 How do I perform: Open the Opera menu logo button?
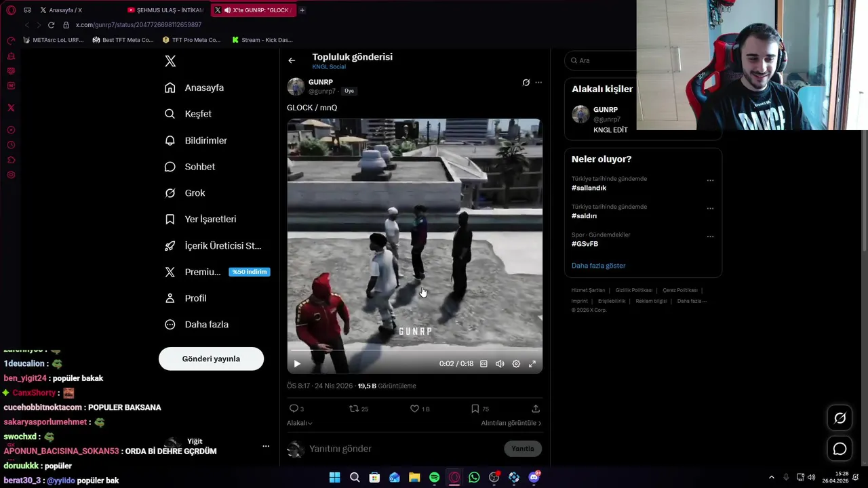pyautogui.click(x=11, y=10)
